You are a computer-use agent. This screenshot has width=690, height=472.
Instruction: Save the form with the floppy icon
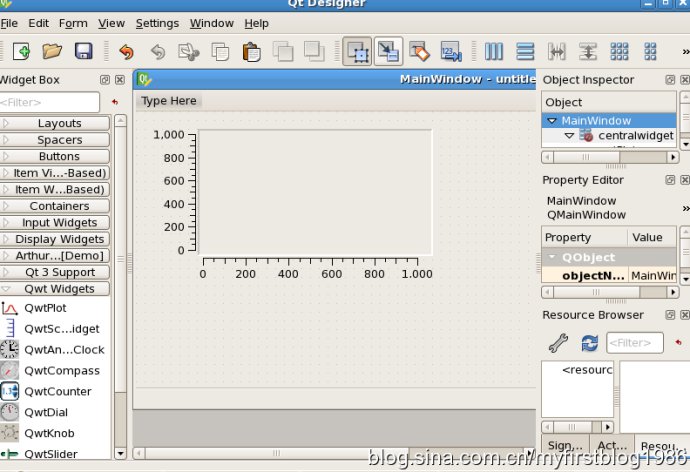84,51
